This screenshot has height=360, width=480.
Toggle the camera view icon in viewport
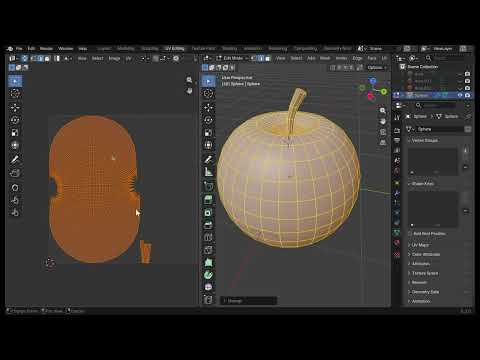[x=383, y=132]
